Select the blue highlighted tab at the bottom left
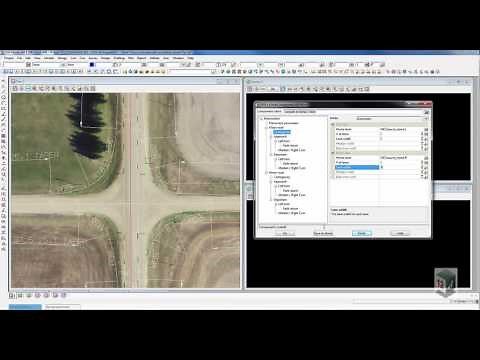Image resolution: width=480 pixels, height=360 pixels. [x=25, y=307]
